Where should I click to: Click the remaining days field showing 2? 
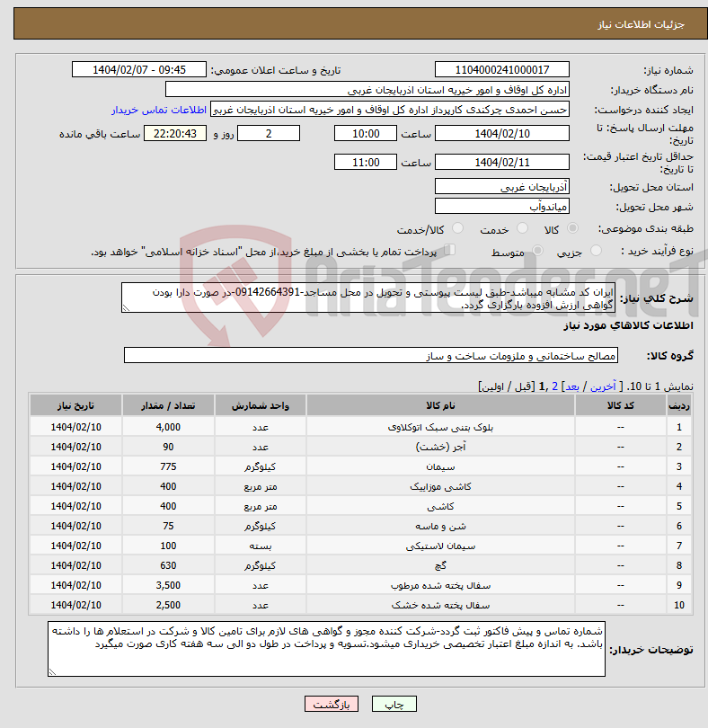pyautogui.click(x=269, y=134)
